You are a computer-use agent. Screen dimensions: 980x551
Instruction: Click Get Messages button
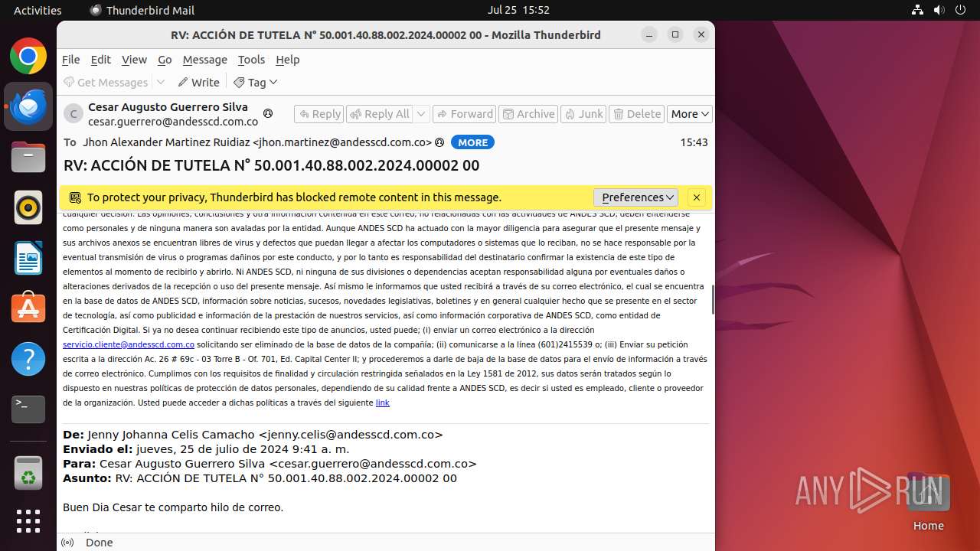click(106, 82)
